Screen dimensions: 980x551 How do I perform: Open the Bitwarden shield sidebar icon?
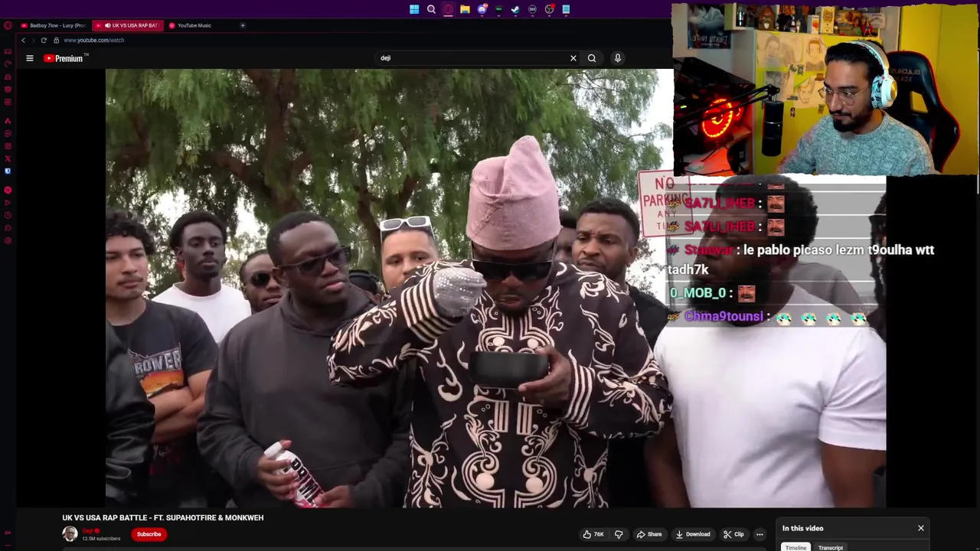[8, 171]
